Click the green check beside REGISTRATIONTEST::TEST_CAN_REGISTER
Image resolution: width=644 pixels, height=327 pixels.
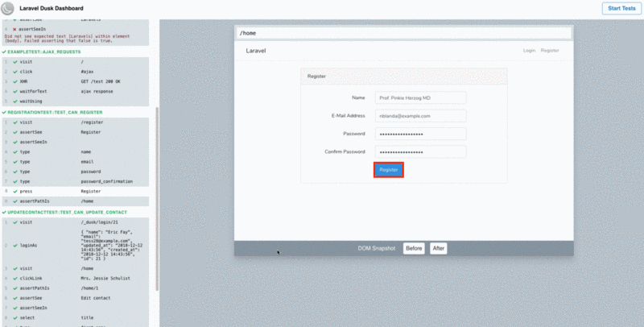point(4,113)
